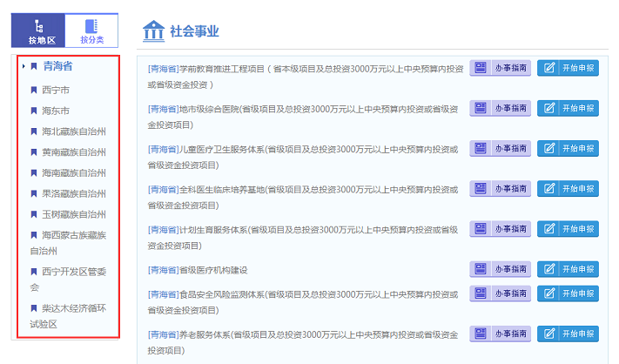Choose 果洛藏族自治州 region
The height and width of the screenshot is (364, 619).
click(74, 194)
